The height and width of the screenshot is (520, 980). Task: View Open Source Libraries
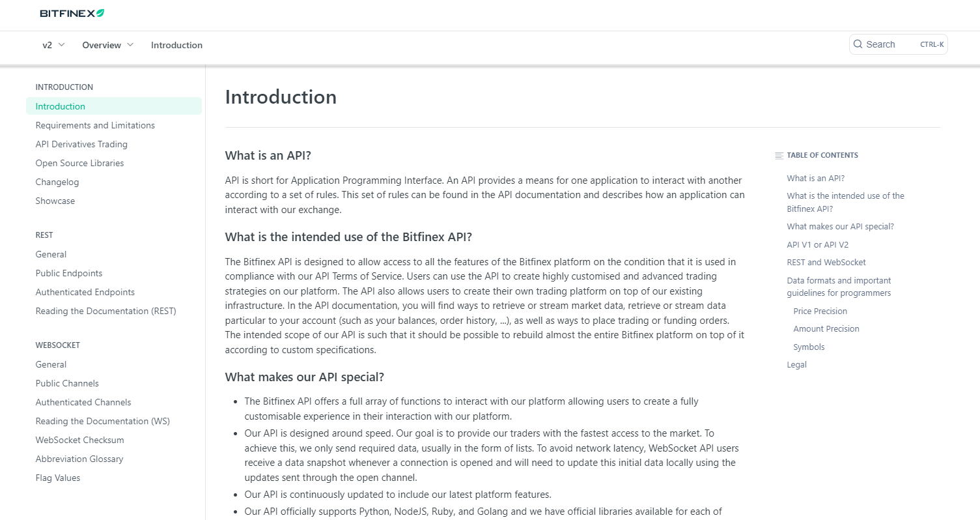pos(79,163)
